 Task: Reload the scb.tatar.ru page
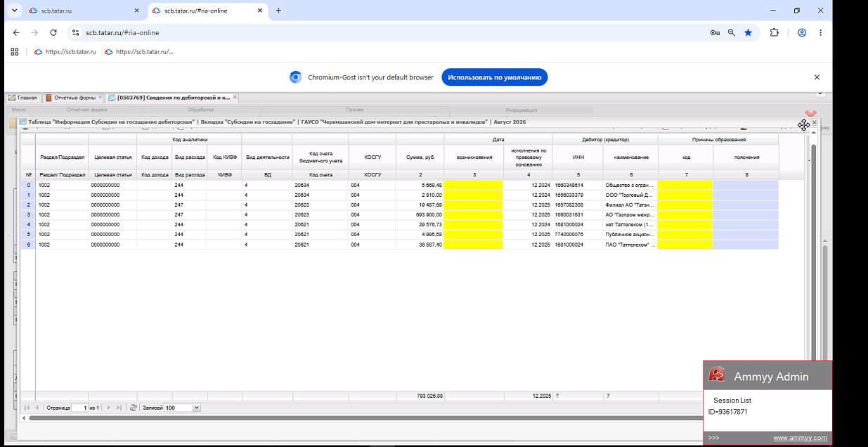(x=53, y=32)
